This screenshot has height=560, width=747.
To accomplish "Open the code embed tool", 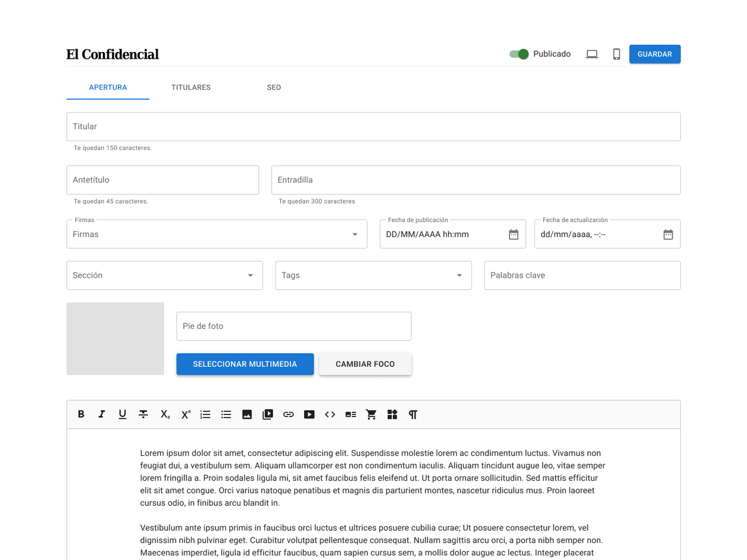I will point(330,414).
